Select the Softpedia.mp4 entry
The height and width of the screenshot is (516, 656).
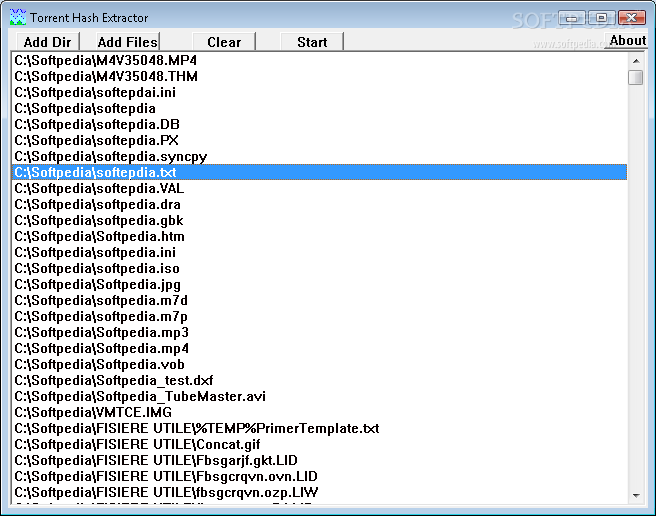point(319,348)
